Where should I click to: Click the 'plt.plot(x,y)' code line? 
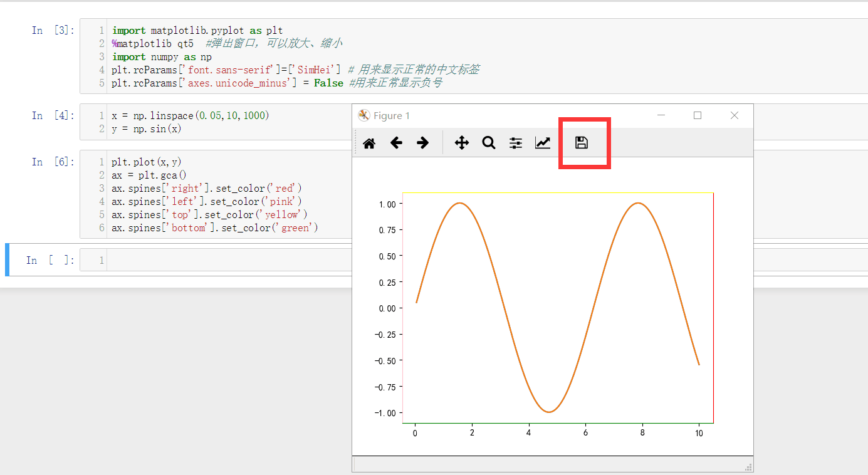[147, 162]
